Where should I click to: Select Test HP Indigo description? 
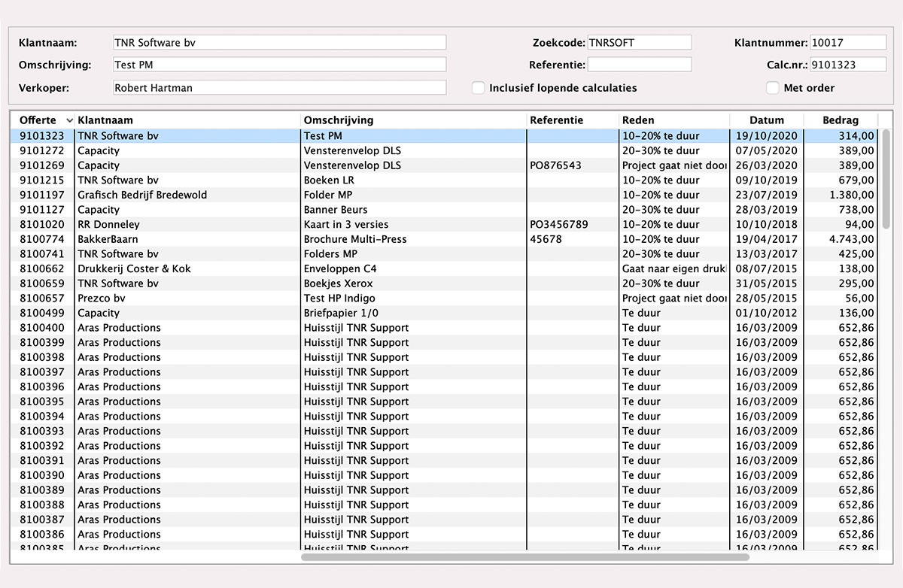pyautogui.click(x=339, y=299)
